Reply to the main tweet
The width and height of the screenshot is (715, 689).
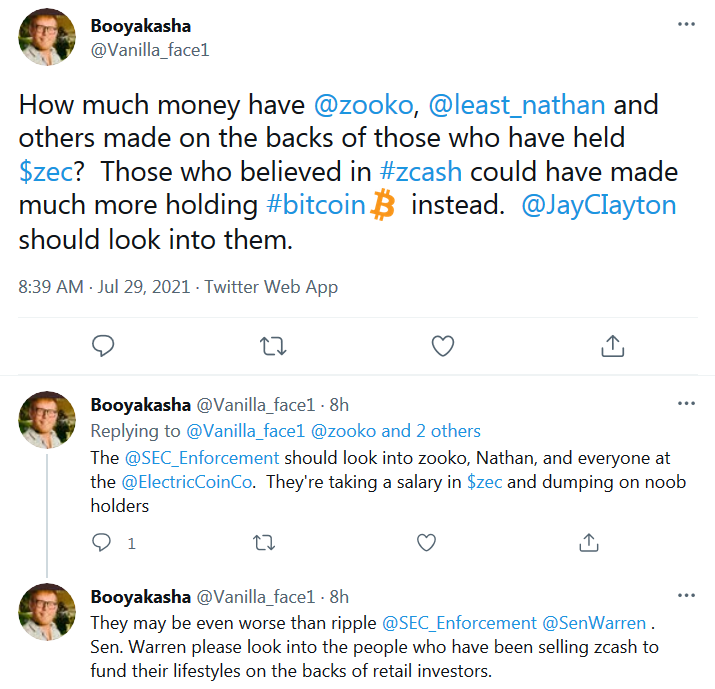(104, 345)
